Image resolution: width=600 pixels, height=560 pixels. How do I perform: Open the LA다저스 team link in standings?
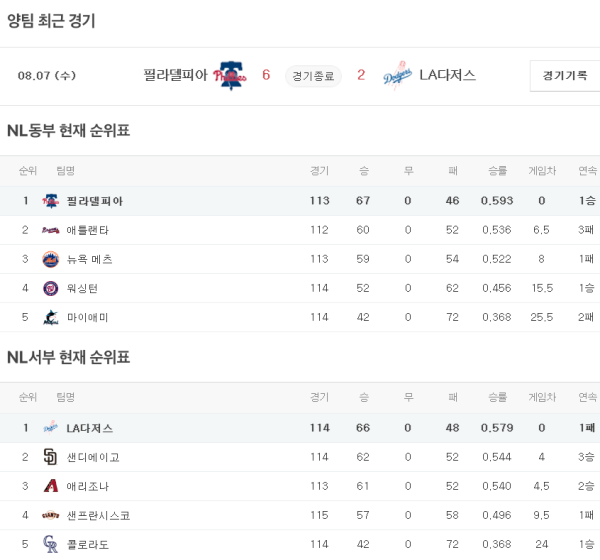tap(89, 428)
